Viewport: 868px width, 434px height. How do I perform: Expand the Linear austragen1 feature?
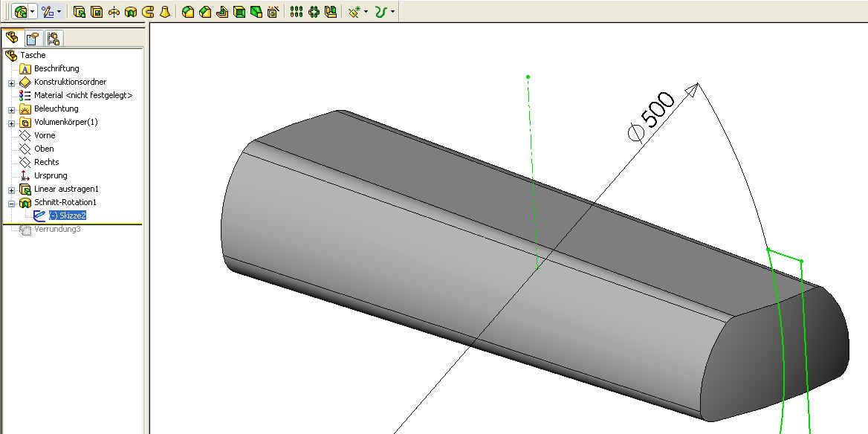pyautogui.click(x=11, y=190)
